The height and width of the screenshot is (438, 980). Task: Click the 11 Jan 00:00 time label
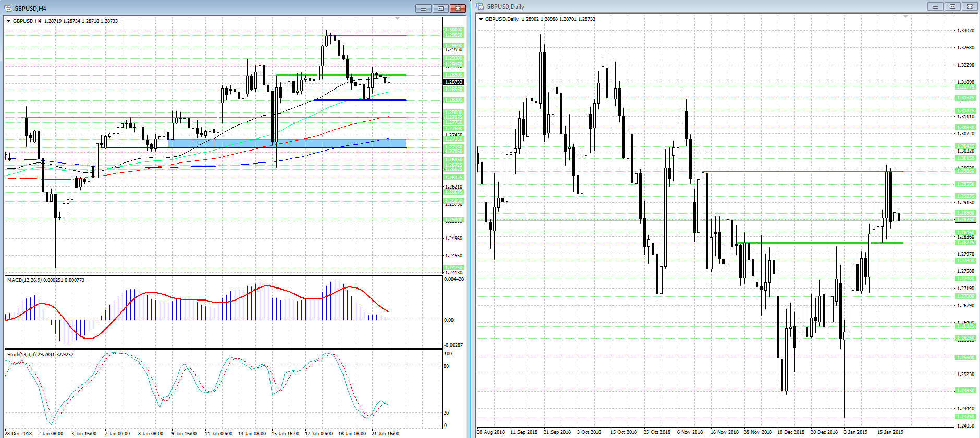218,434
